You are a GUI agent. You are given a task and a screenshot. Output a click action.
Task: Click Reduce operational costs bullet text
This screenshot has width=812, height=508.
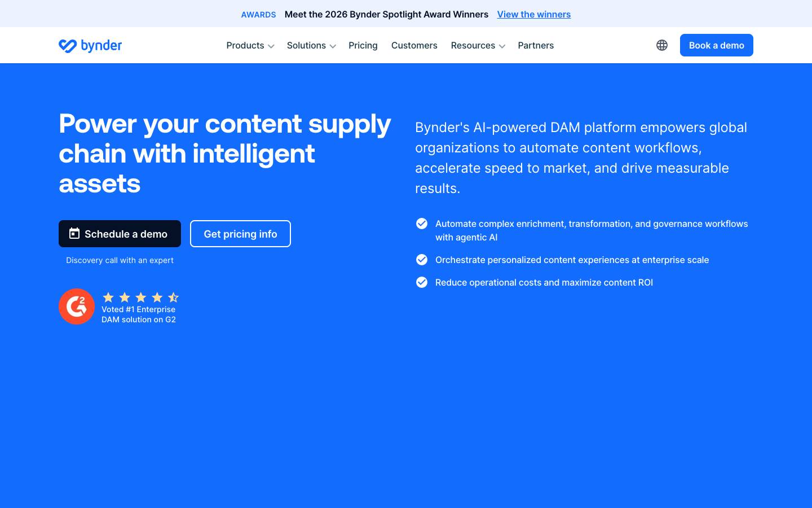[544, 282]
